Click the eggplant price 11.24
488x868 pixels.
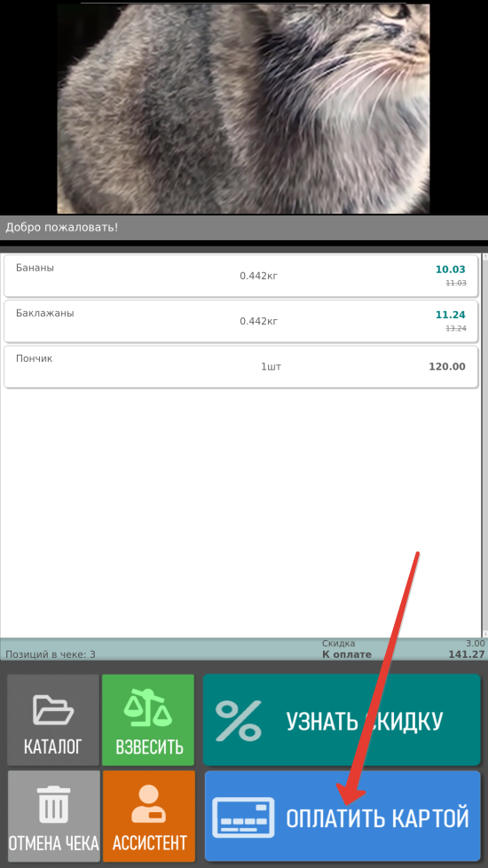tap(451, 315)
